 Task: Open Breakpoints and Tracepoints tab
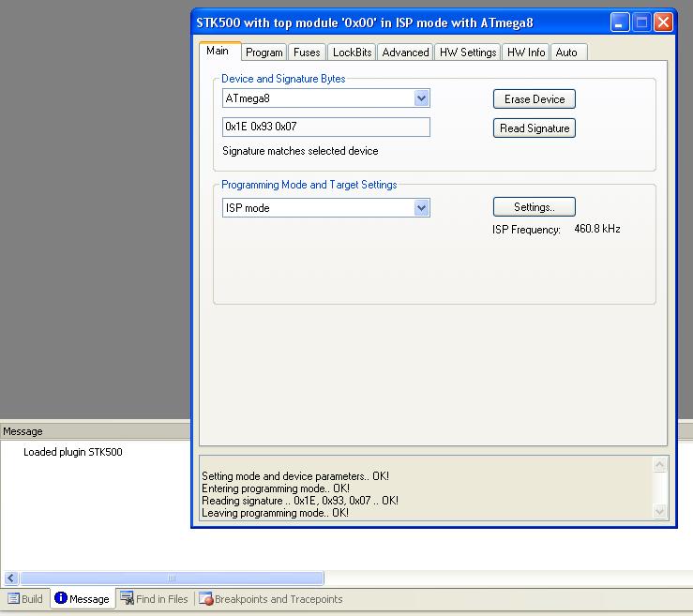(x=270, y=599)
